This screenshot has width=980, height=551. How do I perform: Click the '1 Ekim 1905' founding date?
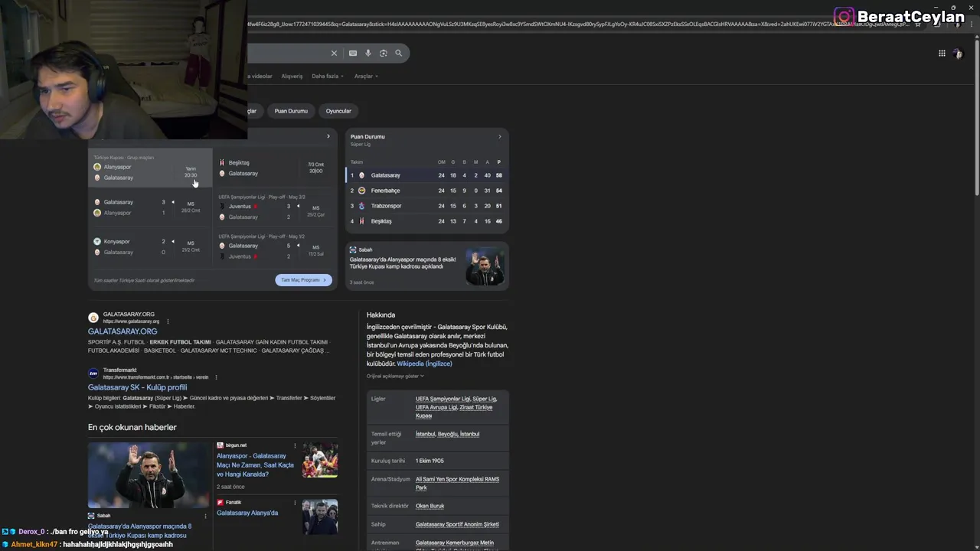[430, 461]
